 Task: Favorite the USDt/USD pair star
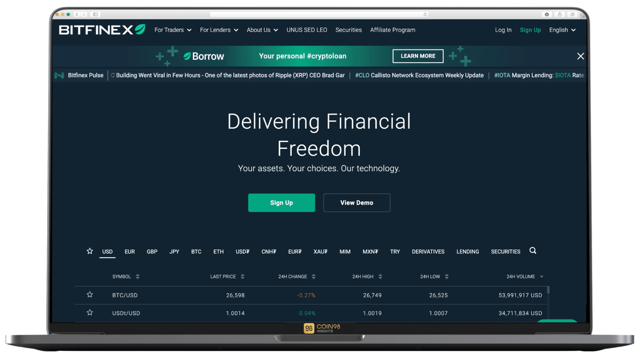tap(90, 313)
